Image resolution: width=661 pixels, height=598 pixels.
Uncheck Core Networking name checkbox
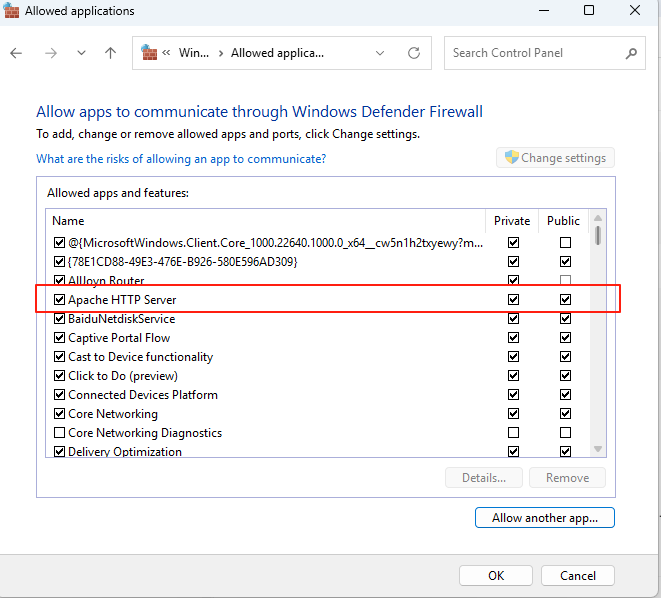pos(59,414)
